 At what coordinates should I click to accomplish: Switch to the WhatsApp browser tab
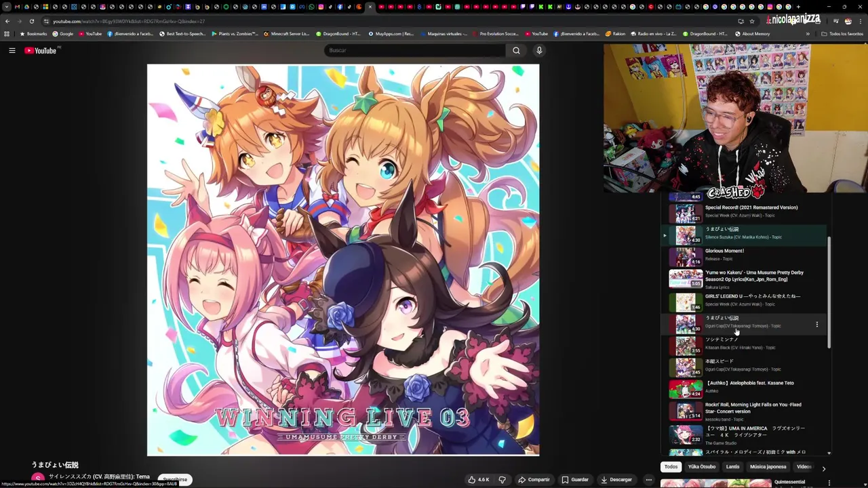(x=311, y=7)
